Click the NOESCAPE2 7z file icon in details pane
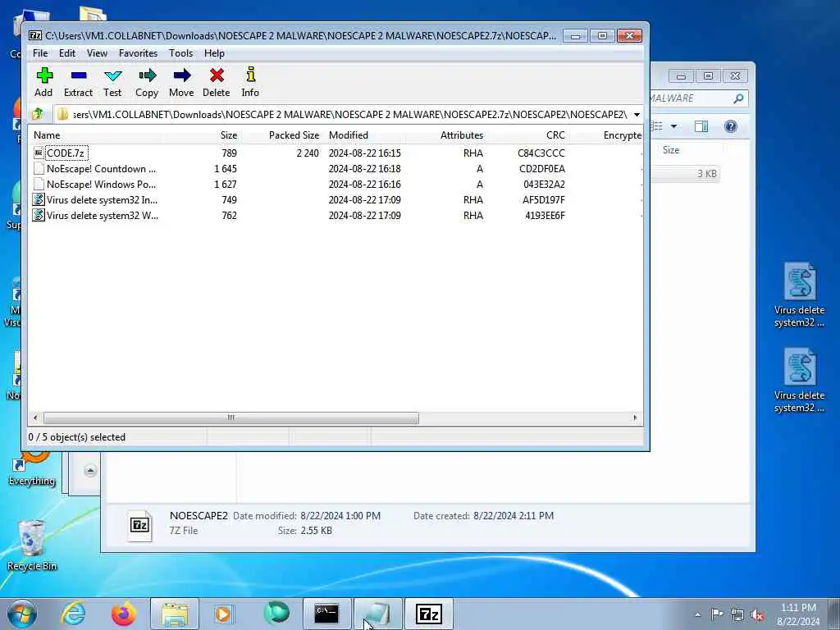840x630 pixels. (x=139, y=525)
